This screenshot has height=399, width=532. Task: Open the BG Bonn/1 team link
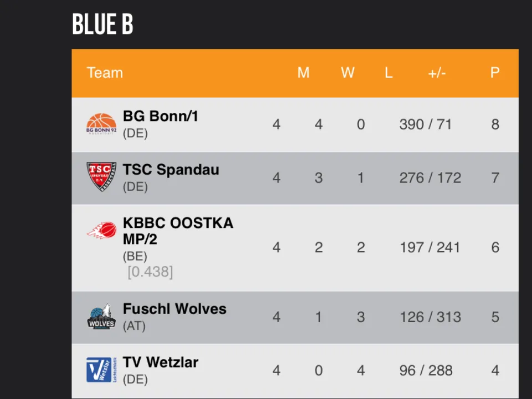160,116
